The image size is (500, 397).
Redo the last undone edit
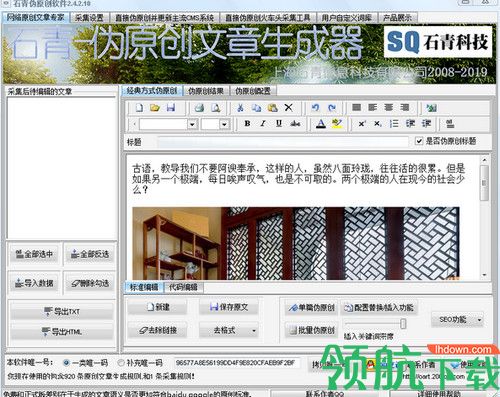332,108
